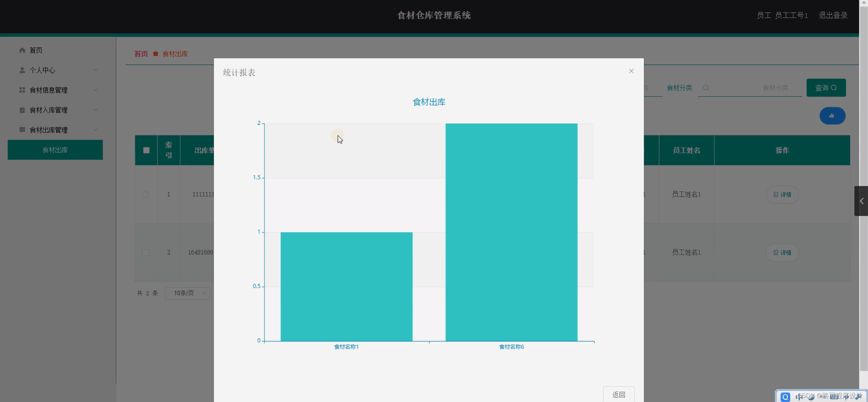The height and width of the screenshot is (402, 868).
Task: Select the person icon next to 个人中心
Action: pyautogui.click(x=22, y=70)
